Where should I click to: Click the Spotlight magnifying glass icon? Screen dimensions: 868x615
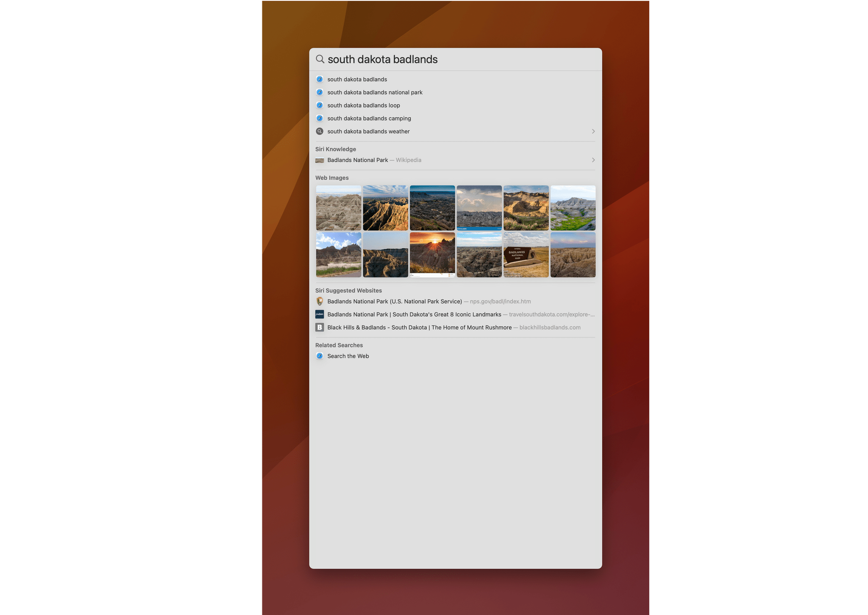(x=320, y=59)
